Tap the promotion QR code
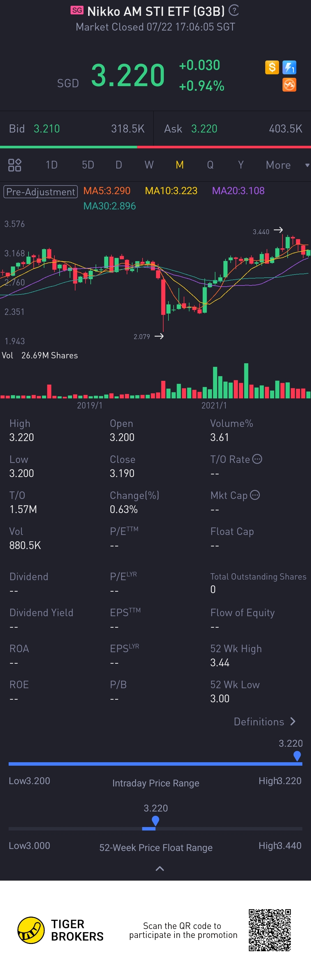This screenshot has height=980, width=311. (270, 930)
